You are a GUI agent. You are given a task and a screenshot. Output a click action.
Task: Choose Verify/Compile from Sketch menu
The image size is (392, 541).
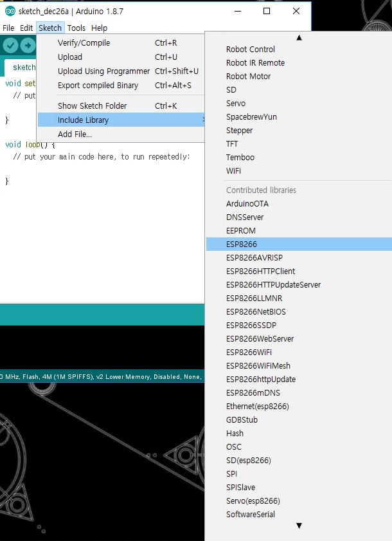(x=84, y=43)
